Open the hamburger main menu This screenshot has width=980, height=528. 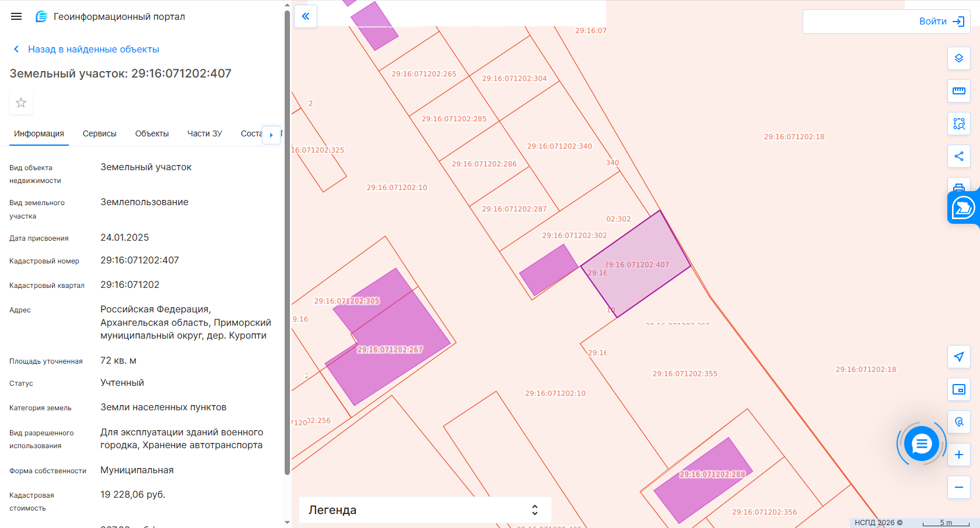tap(16, 16)
